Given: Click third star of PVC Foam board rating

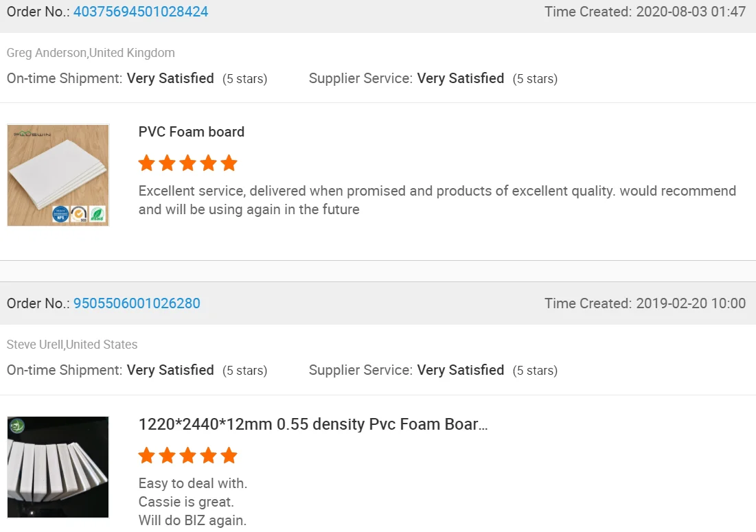Looking at the screenshot, I should (x=187, y=163).
